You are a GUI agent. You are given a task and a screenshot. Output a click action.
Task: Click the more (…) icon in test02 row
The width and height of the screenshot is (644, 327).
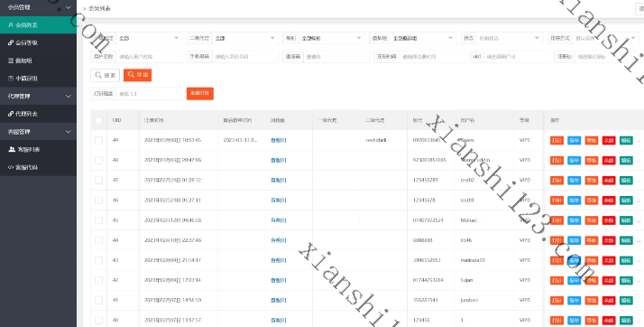tap(639, 180)
